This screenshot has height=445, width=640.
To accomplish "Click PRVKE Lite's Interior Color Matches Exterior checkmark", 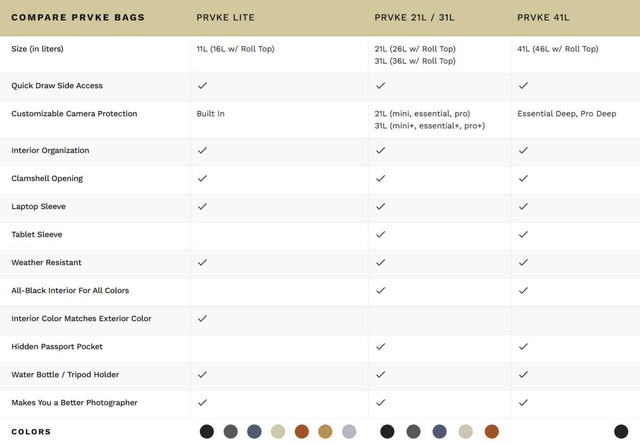I will tap(202, 319).
